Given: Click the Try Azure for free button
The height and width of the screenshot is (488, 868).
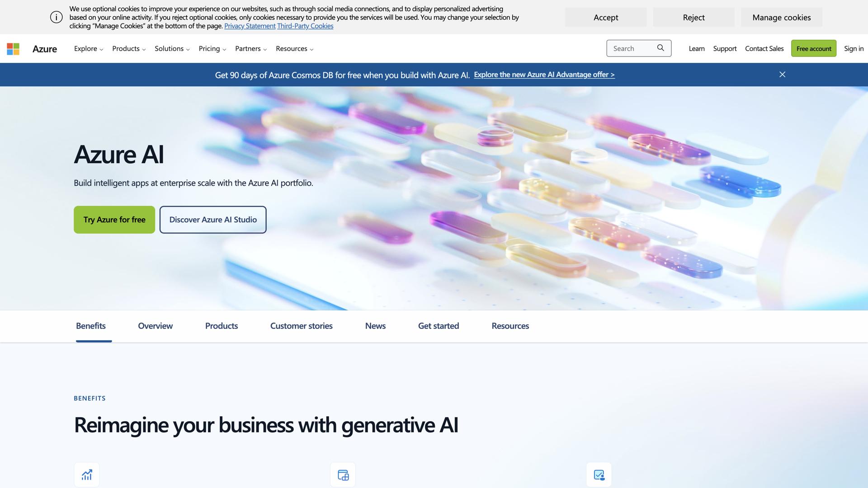Looking at the screenshot, I should 114,220.
